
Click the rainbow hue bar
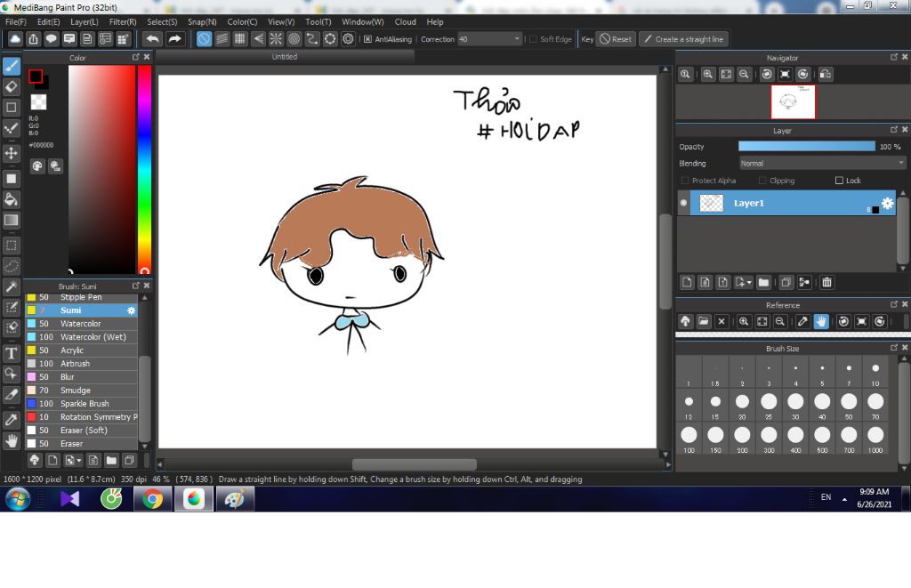pos(144,168)
